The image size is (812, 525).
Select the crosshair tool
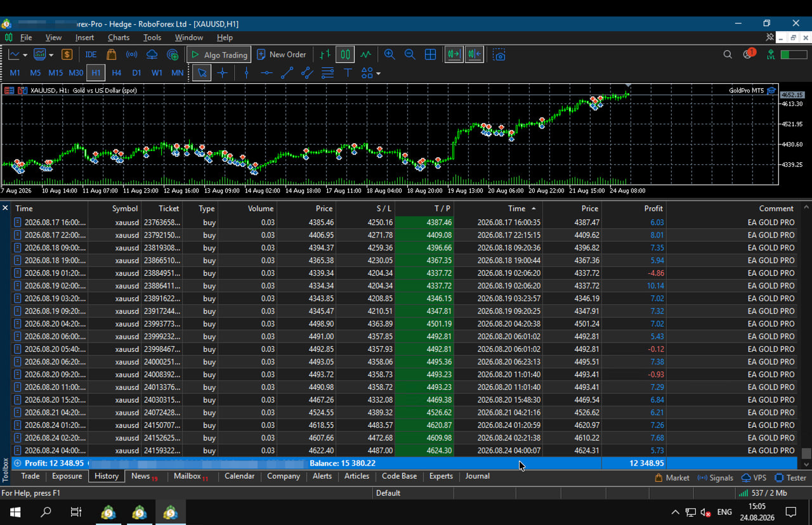[x=222, y=73]
